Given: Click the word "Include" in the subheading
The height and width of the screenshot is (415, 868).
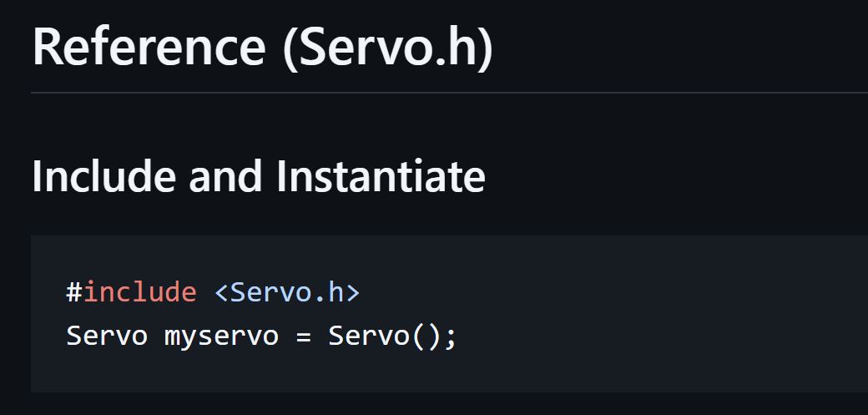Looking at the screenshot, I should click(x=103, y=176).
